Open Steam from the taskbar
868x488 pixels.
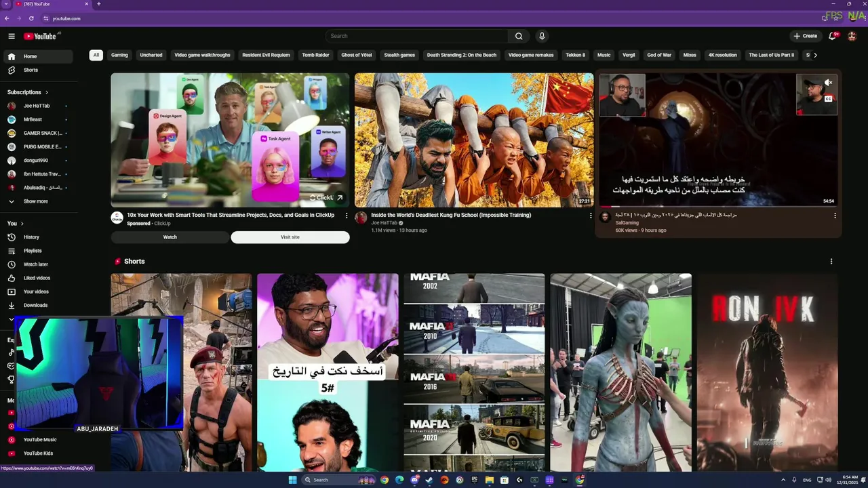tap(429, 480)
